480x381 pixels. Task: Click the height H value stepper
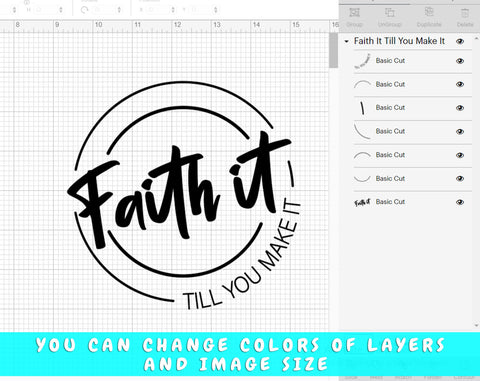[x=61, y=10]
